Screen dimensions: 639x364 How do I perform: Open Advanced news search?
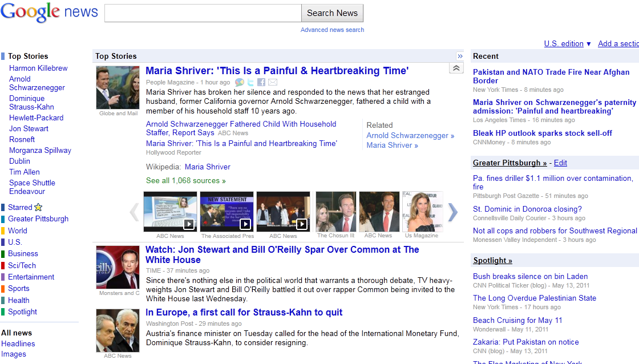coord(331,30)
